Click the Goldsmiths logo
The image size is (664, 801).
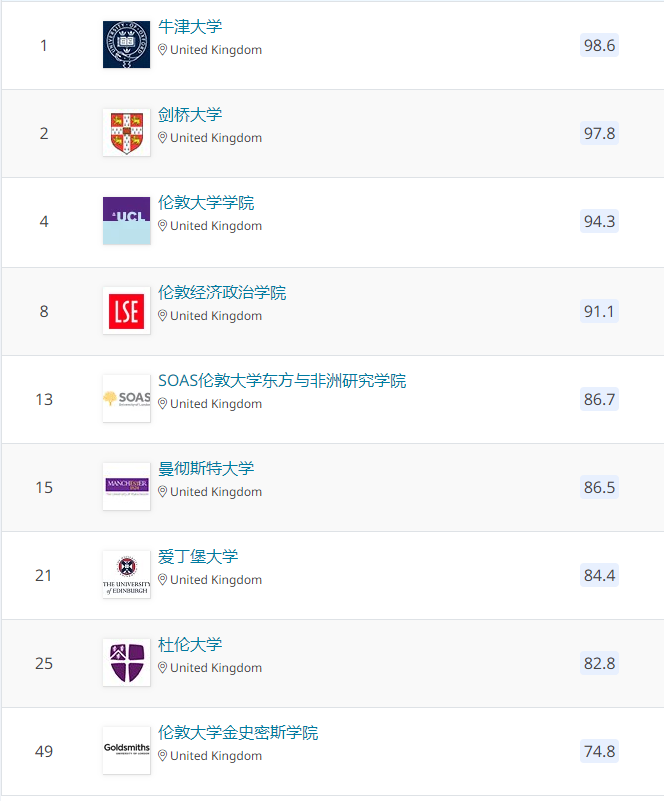pos(126,751)
